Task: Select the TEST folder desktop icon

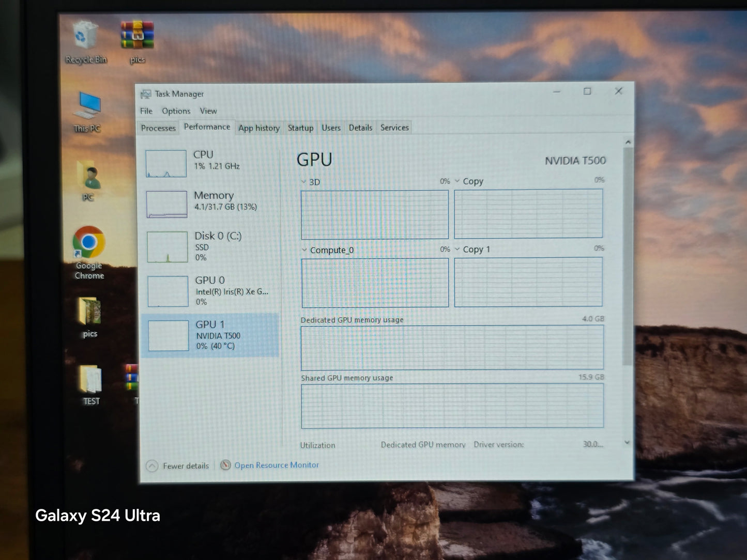Action: (x=91, y=385)
